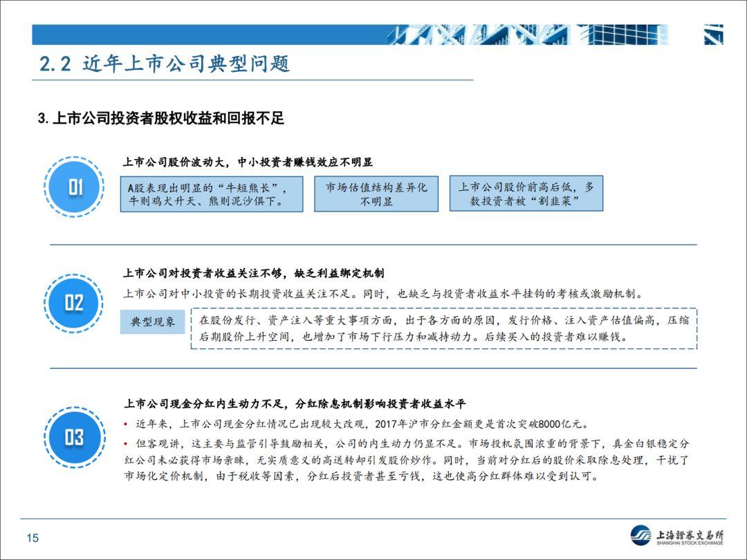Click the building photo banner at top
747x560 pixels.
556,35
